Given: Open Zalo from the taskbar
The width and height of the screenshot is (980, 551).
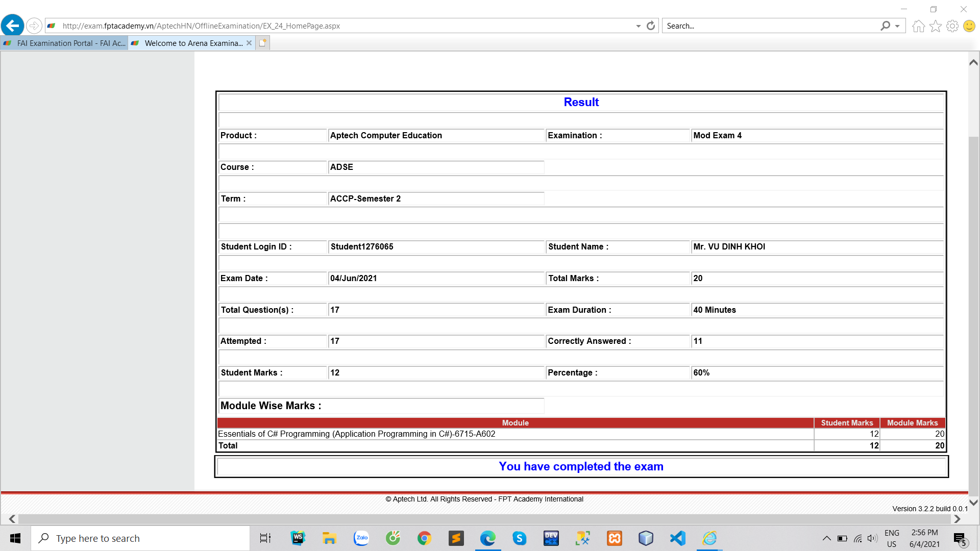Looking at the screenshot, I should (x=361, y=538).
